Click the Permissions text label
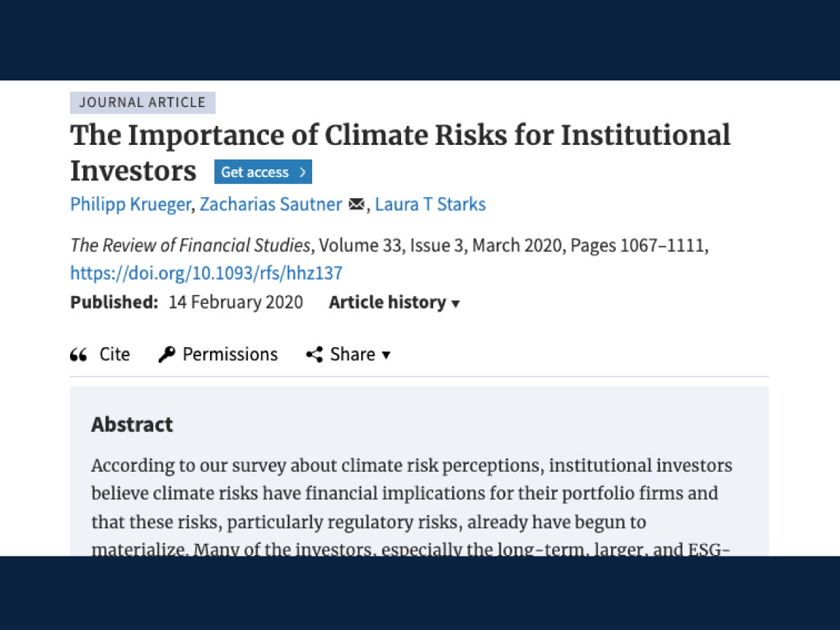840x630 pixels. [230, 354]
